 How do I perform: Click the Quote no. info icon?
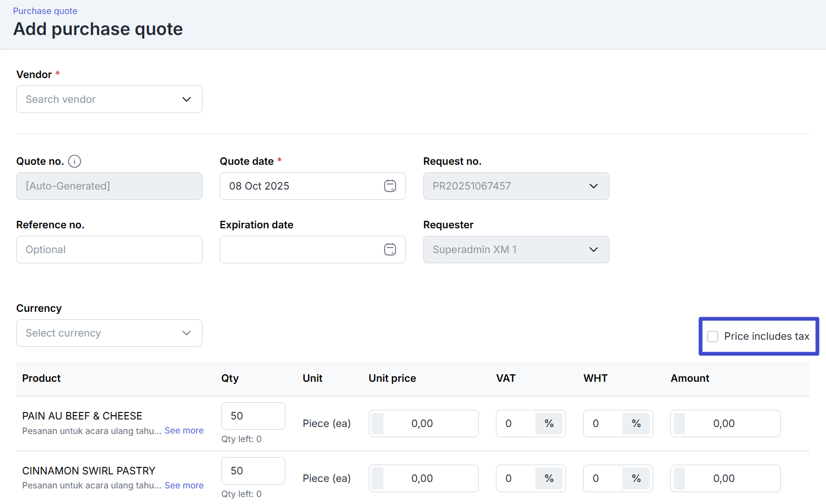(75, 162)
